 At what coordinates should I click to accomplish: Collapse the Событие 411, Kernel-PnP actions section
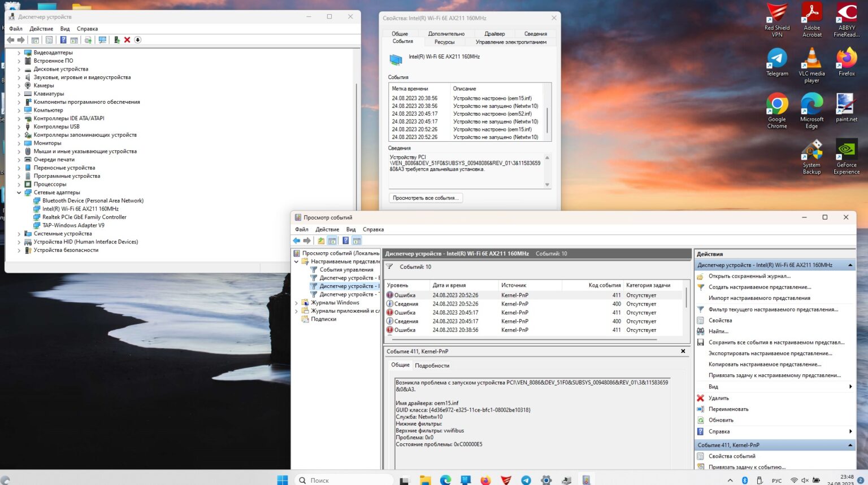pyautogui.click(x=850, y=445)
